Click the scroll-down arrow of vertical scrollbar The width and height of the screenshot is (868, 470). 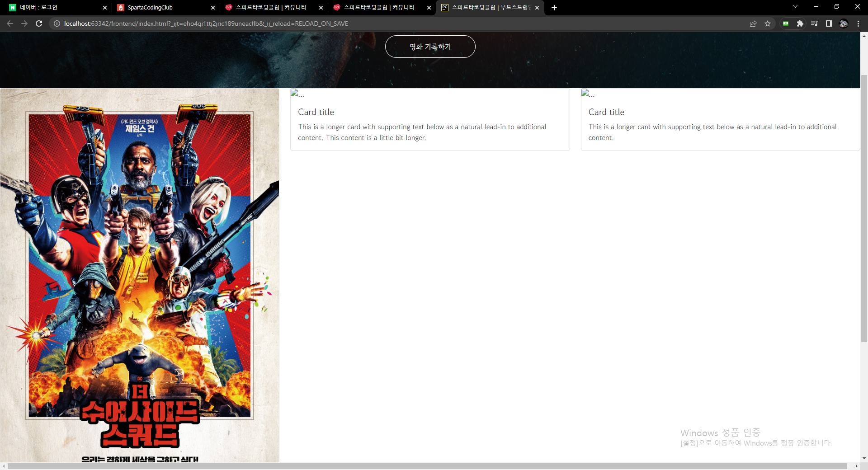click(864, 458)
